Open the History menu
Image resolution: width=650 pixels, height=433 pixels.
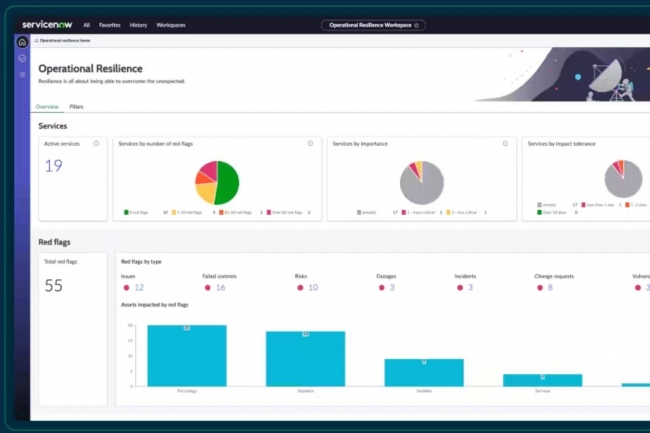coord(138,24)
